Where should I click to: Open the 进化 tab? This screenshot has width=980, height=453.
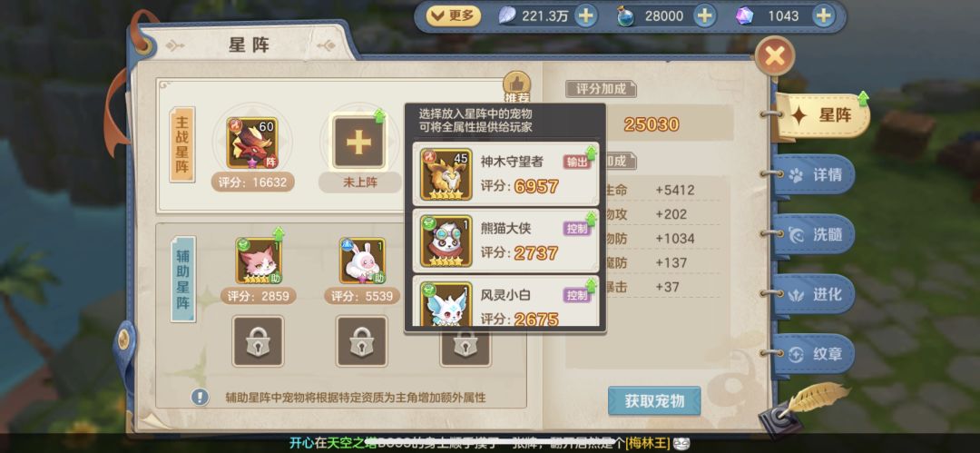point(815,294)
